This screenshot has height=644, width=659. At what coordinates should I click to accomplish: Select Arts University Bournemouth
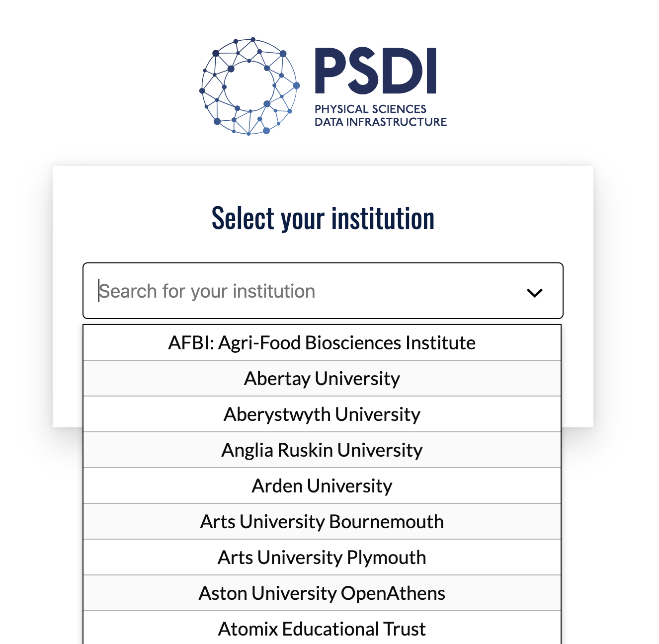322,522
